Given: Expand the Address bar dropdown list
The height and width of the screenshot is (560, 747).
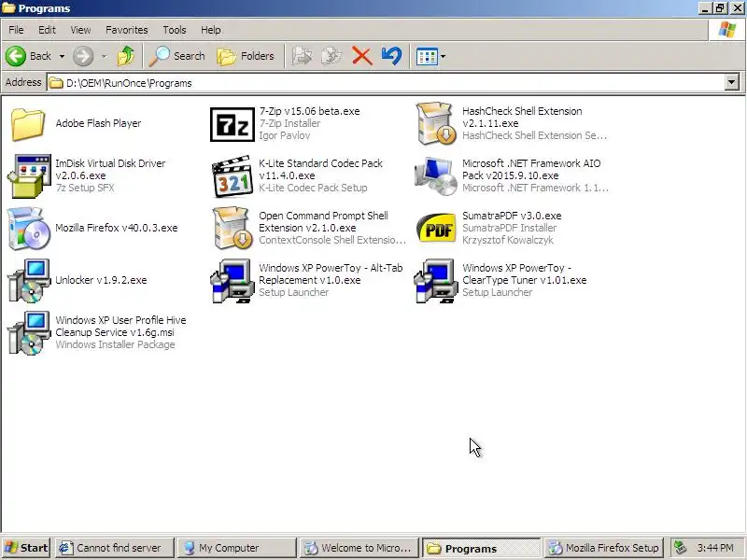Looking at the screenshot, I should point(732,82).
